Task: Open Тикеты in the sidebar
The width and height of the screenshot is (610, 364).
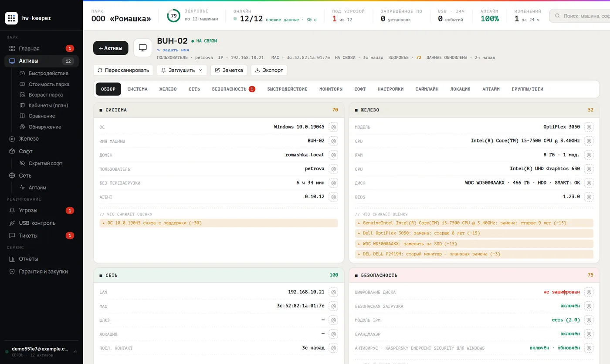Action: click(41, 236)
